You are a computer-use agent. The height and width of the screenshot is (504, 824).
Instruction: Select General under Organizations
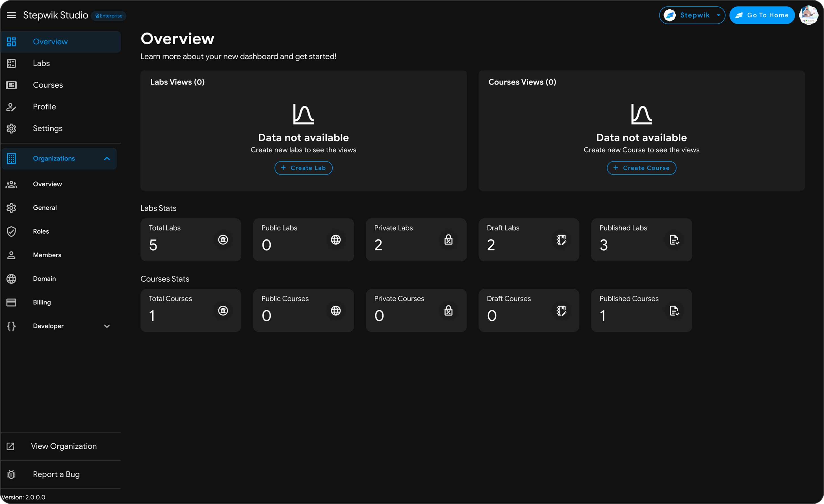[x=59, y=208]
